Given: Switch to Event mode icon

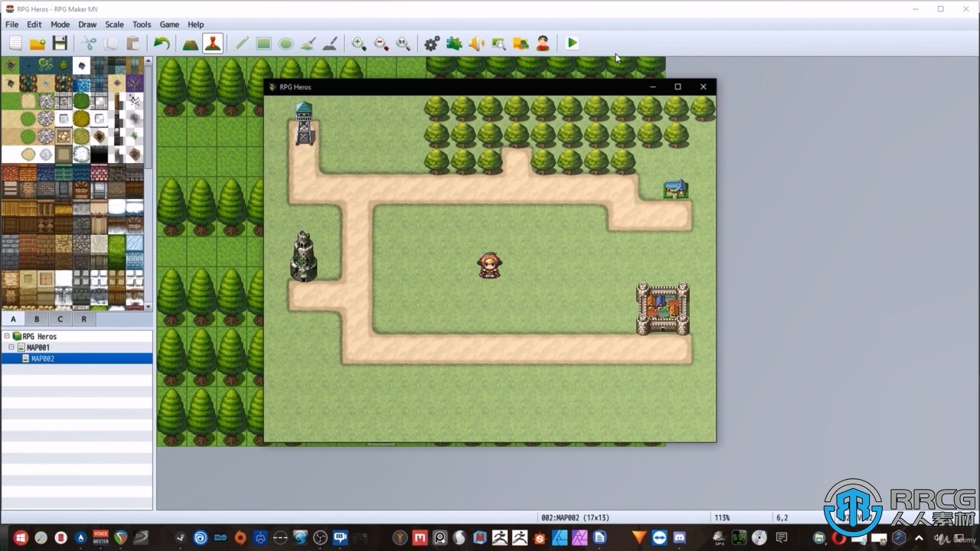Looking at the screenshot, I should coord(213,44).
